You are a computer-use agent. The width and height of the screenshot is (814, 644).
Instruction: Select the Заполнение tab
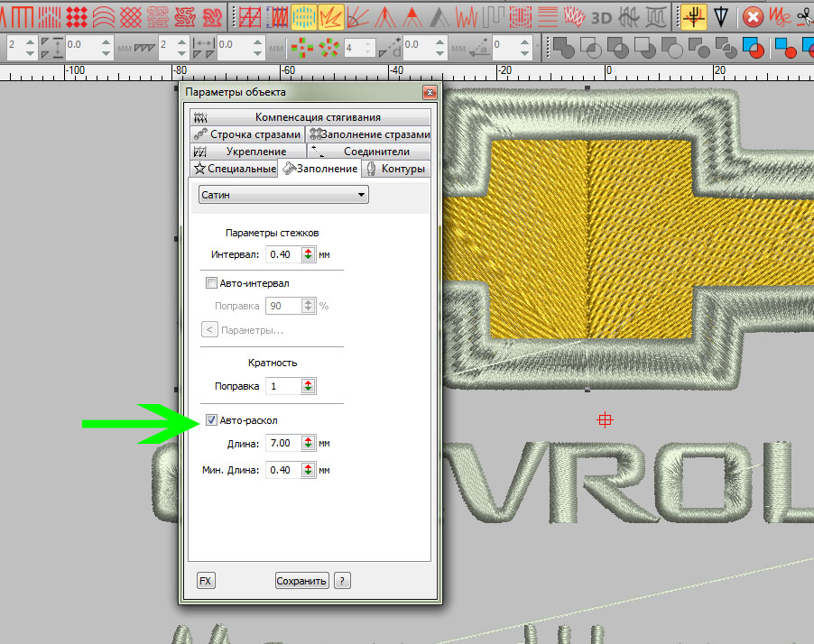coord(319,169)
